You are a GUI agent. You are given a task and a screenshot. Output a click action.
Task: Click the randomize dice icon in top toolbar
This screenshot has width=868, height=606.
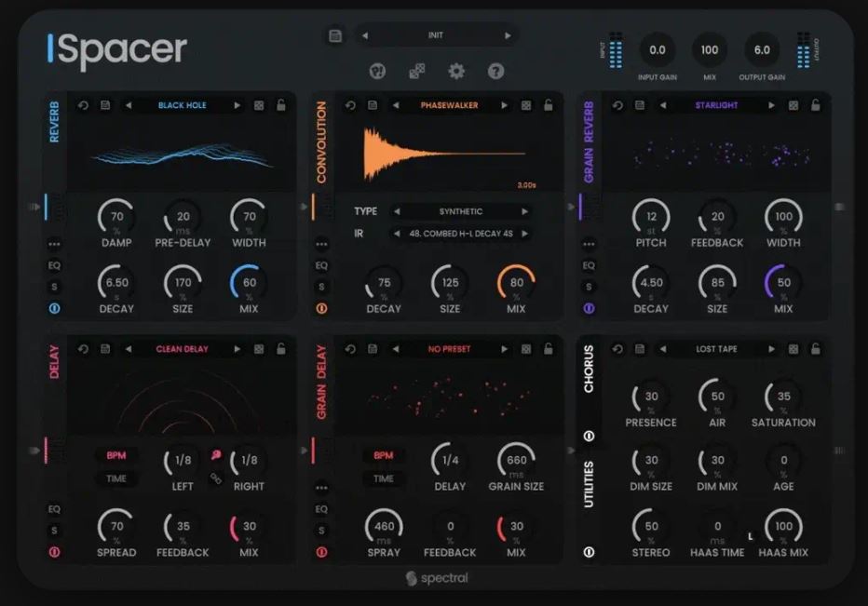pyautogui.click(x=417, y=72)
